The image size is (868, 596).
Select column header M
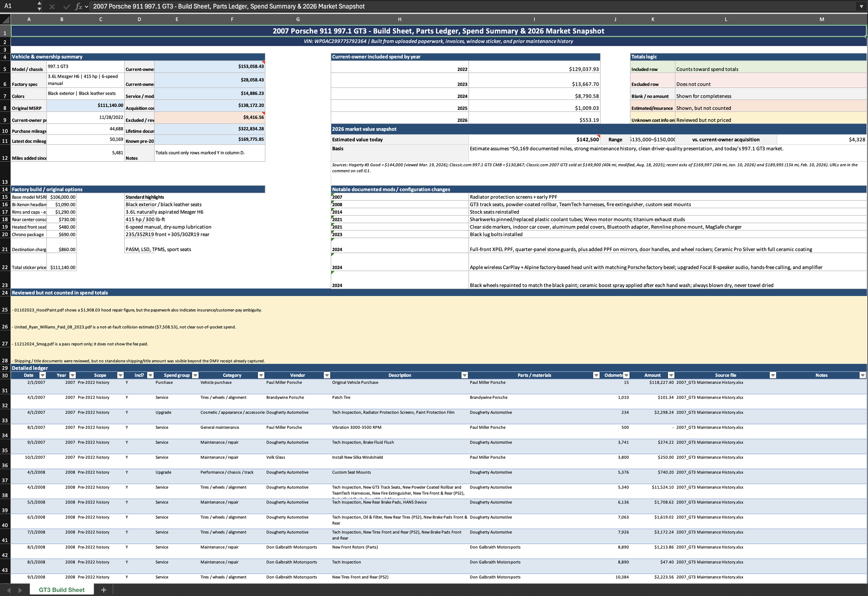[x=822, y=19]
